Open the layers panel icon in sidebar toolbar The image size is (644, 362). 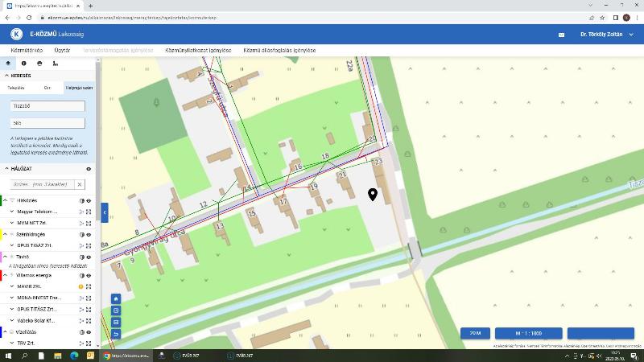click(x=8, y=64)
